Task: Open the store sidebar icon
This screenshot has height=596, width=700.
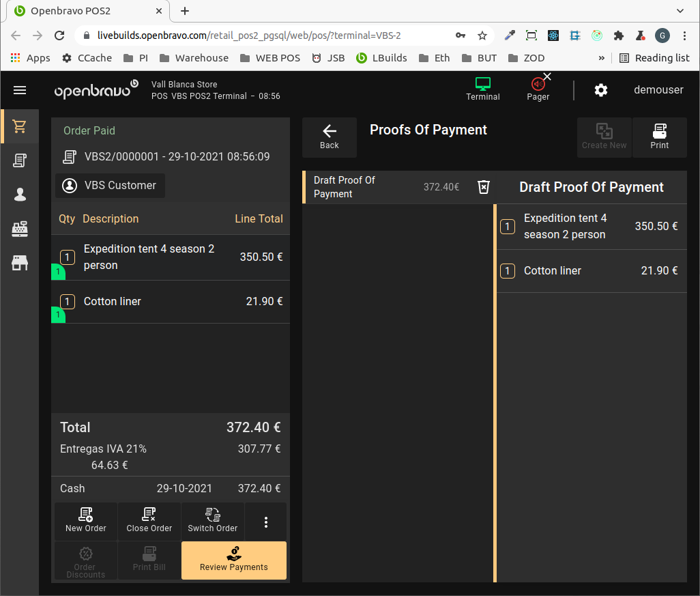Action: [20, 263]
